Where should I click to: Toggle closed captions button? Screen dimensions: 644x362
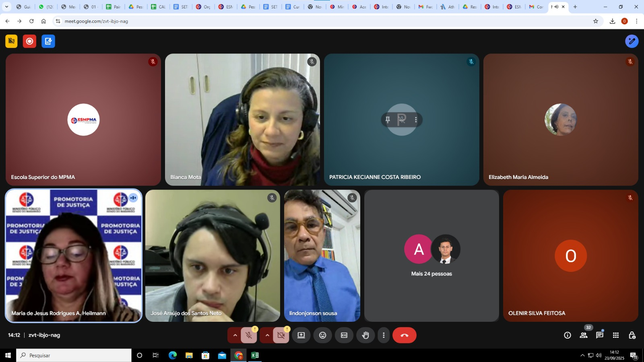pyautogui.click(x=344, y=335)
